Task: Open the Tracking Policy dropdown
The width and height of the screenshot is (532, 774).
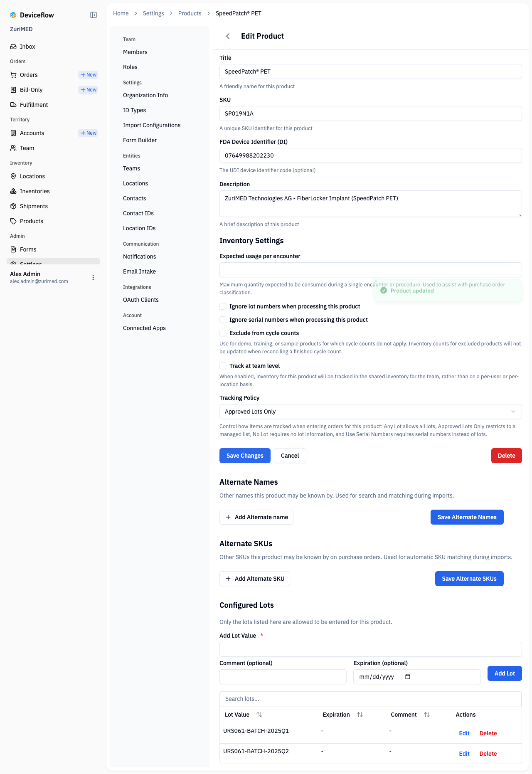Action: pos(371,412)
